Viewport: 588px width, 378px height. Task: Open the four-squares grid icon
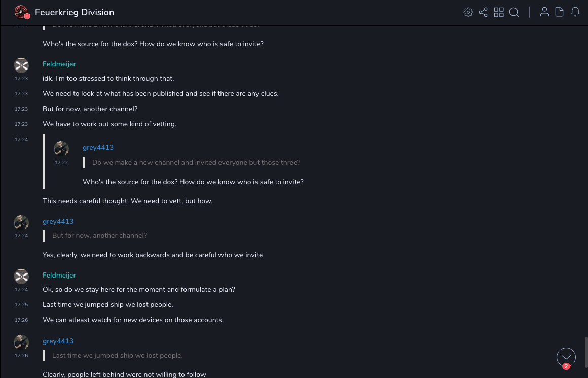[x=499, y=12]
